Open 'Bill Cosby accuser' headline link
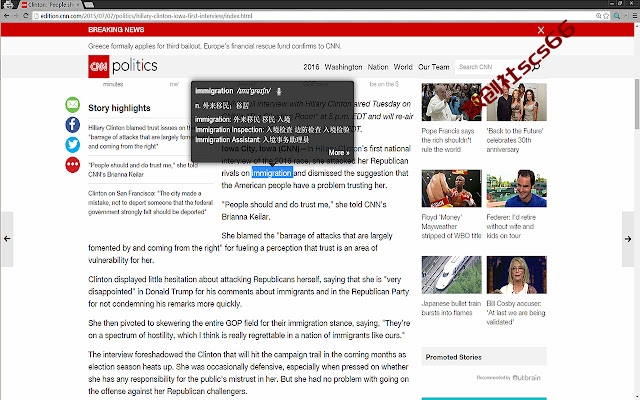Screen dimensions: 640x400 pos(516,313)
